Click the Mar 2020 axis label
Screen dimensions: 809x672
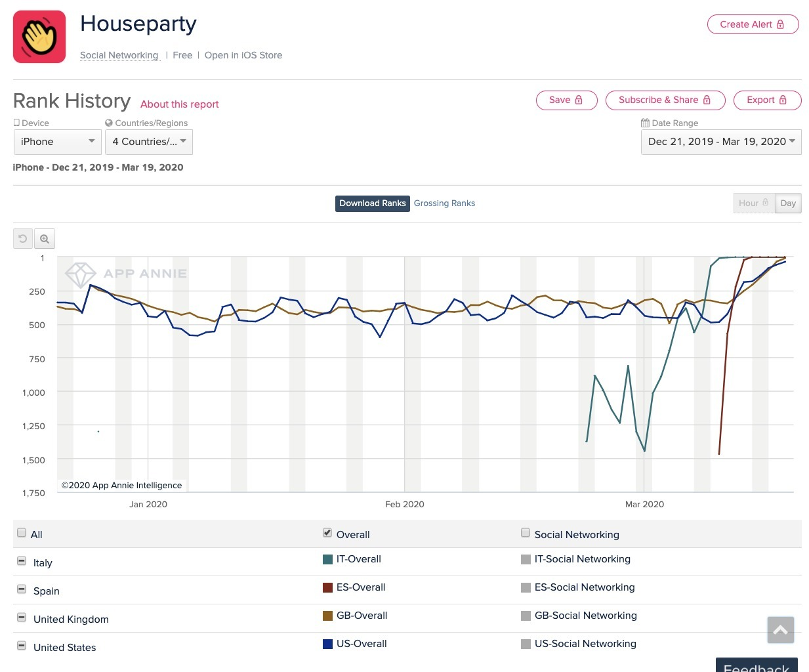[x=644, y=504]
